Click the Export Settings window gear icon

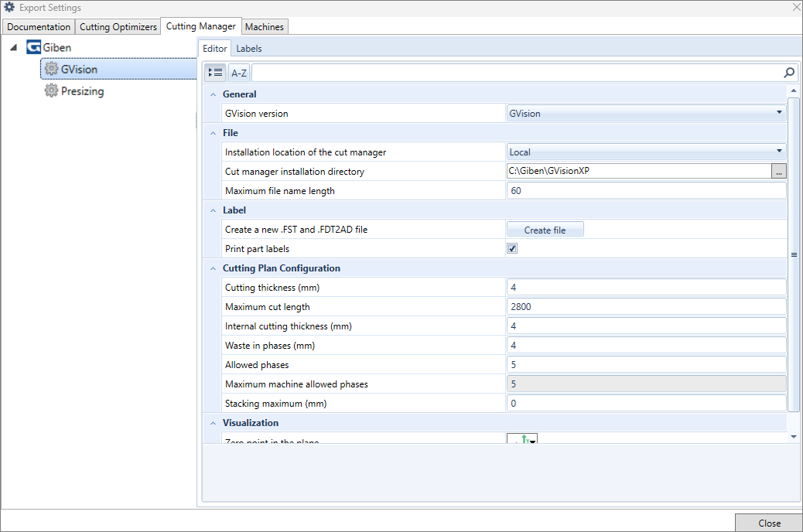(9, 7)
